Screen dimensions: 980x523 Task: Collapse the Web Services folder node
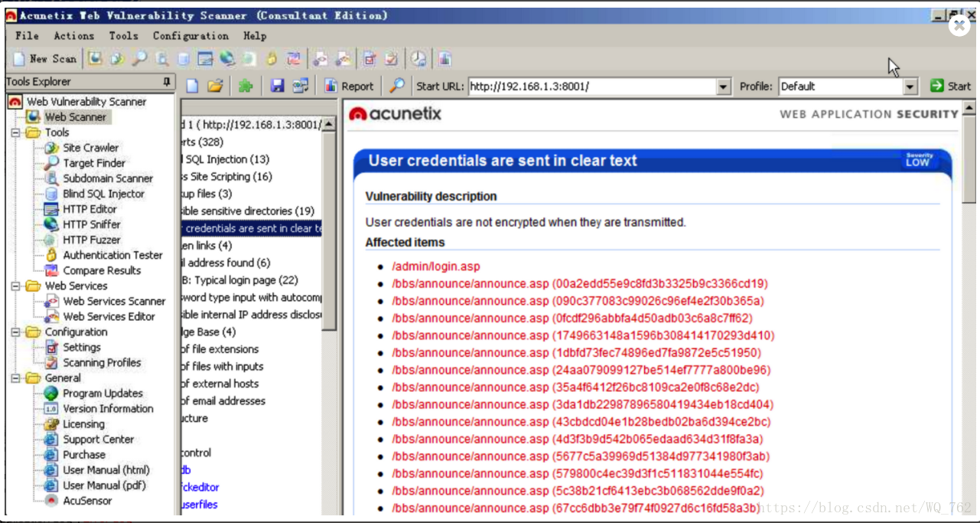click(15, 286)
